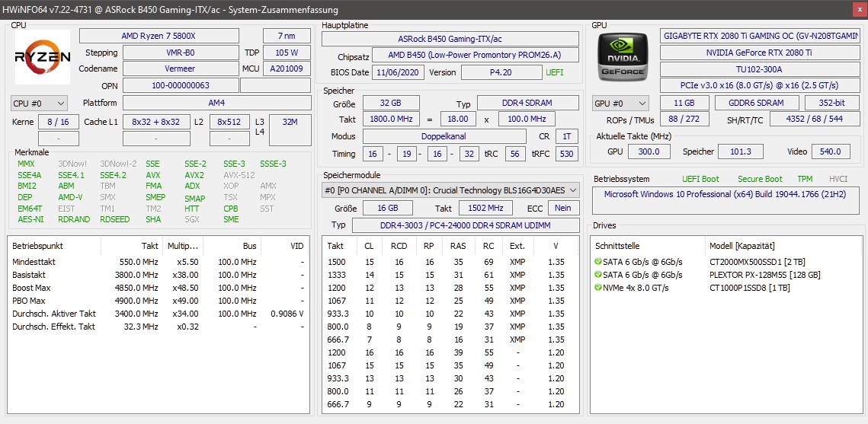The image size is (868, 424).
Task: Open the GPU #0 selector dropdown
Action: tap(620, 104)
